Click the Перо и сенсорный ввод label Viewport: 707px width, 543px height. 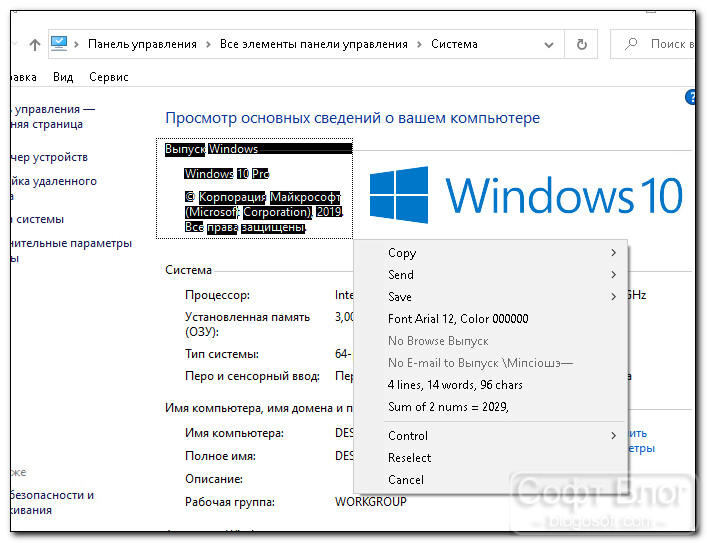click(252, 376)
